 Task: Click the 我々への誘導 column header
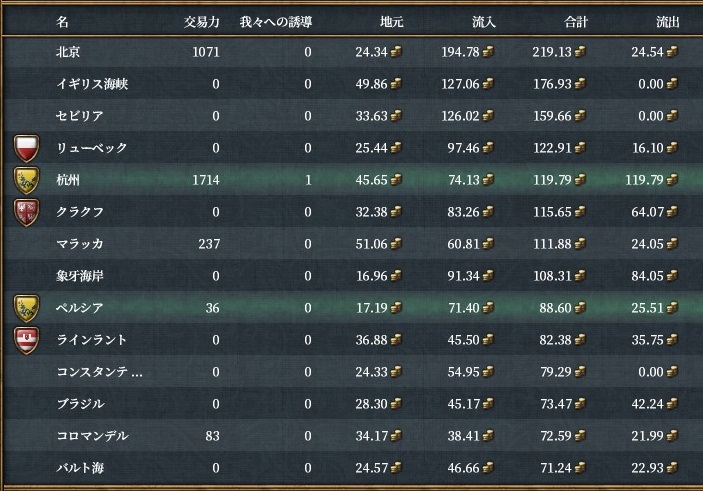pyautogui.click(x=276, y=21)
